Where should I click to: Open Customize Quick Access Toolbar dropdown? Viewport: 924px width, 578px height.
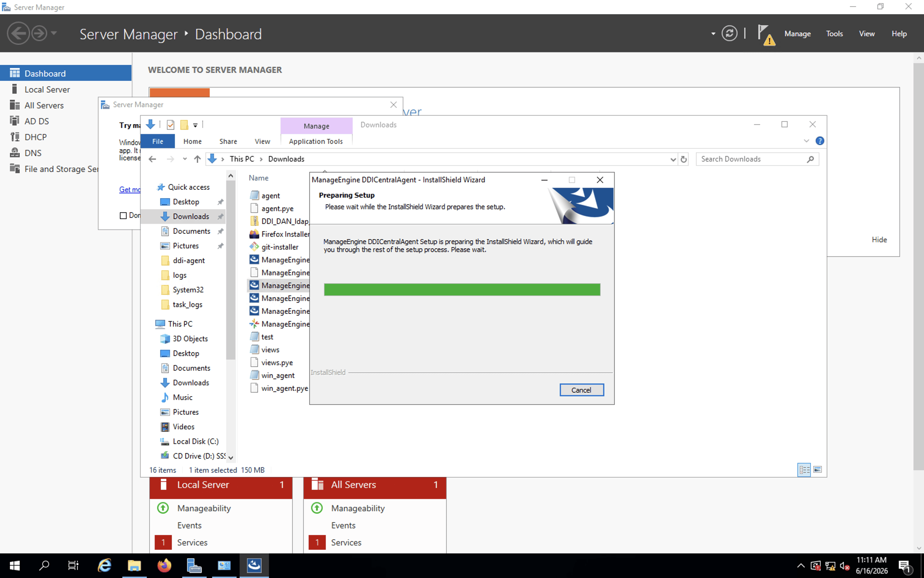coord(195,125)
